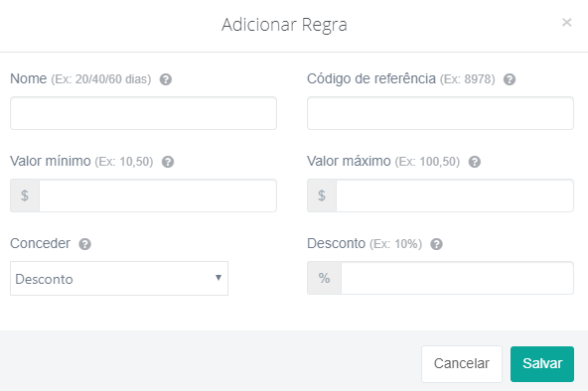Viewport: 588px width, 391px height.
Task: Save the rule with Salvar button
Action: (x=542, y=363)
